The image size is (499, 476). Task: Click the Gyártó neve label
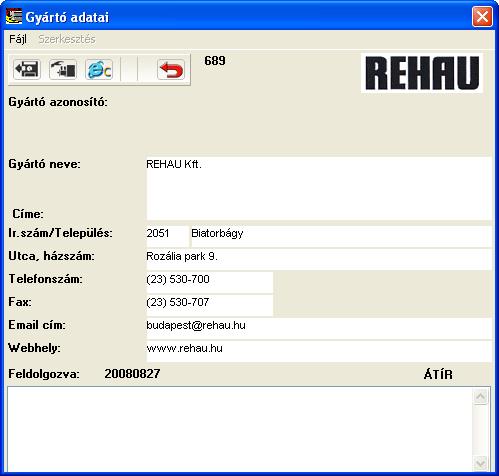pyautogui.click(x=44, y=164)
